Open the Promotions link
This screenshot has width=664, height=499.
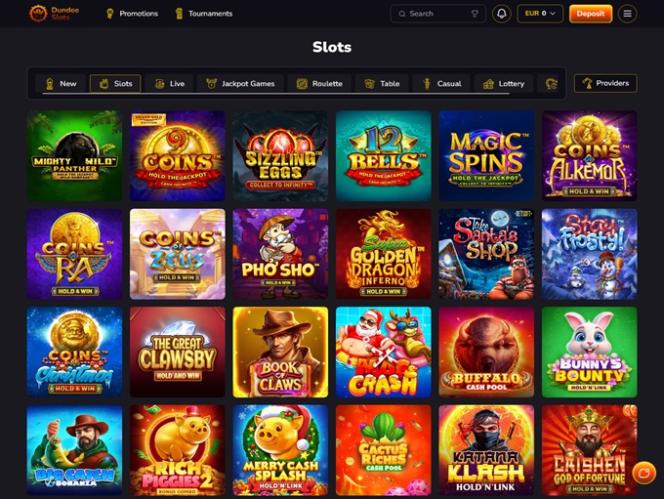[x=132, y=14]
